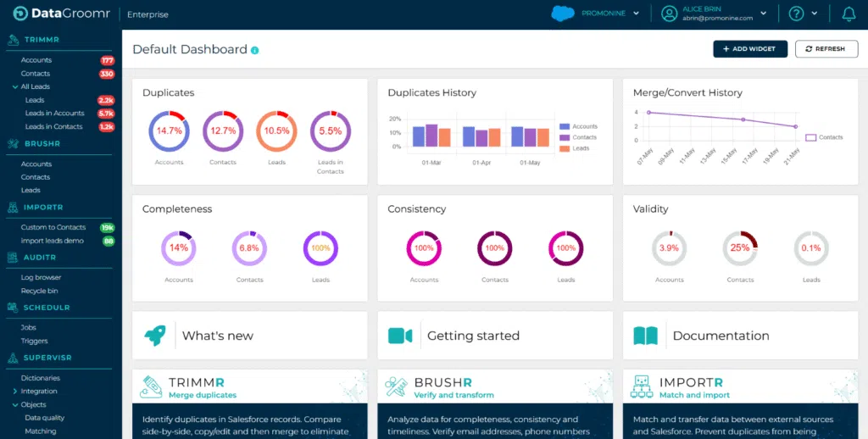Click the Refresh button

click(826, 49)
